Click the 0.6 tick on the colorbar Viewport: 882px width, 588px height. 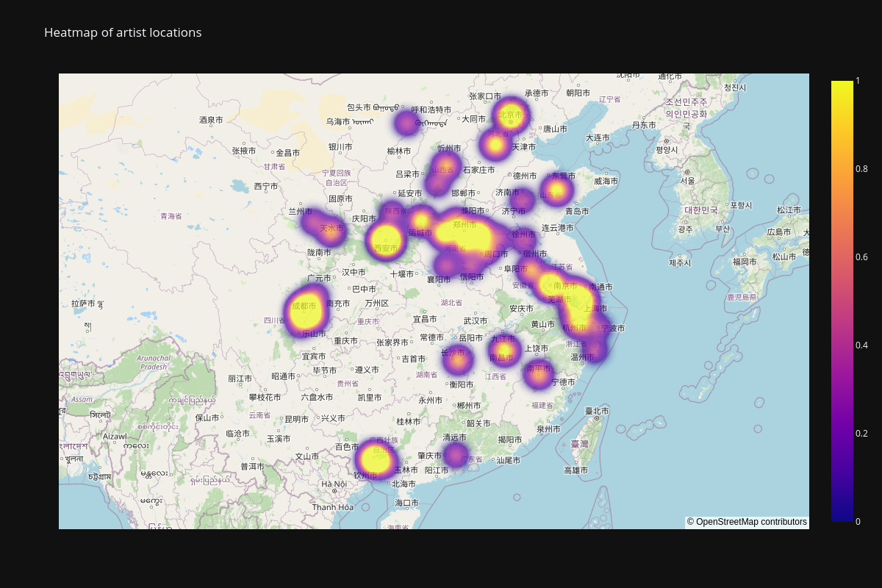point(842,257)
